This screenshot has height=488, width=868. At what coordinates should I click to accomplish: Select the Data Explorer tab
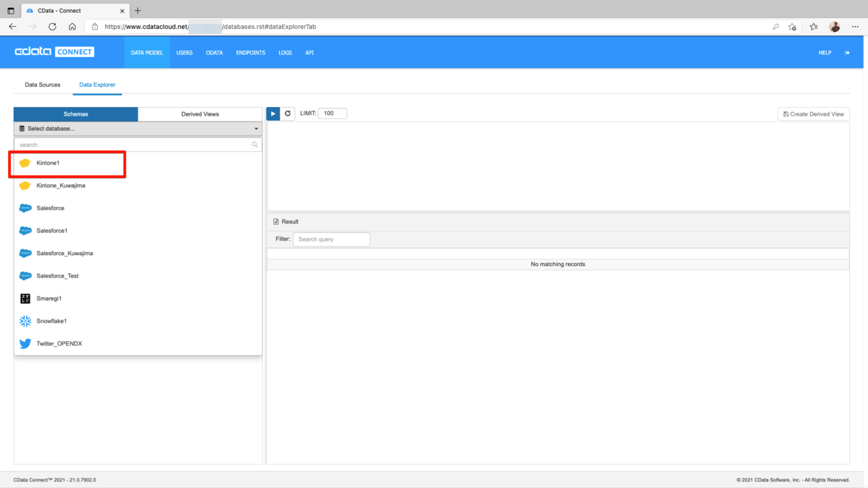(97, 85)
